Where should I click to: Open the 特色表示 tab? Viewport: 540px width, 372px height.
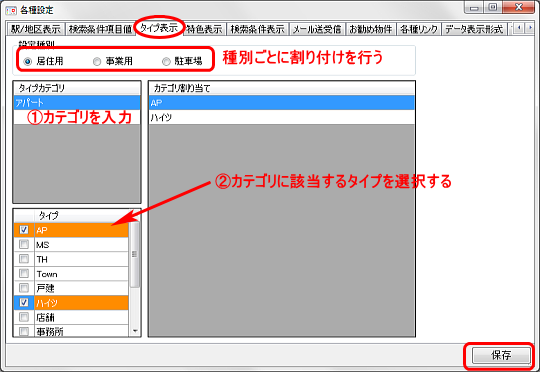click(205, 29)
